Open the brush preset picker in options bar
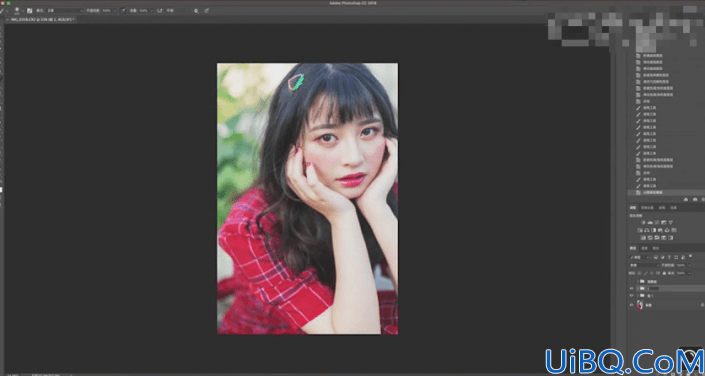This screenshot has height=376, width=705. [x=18, y=11]
